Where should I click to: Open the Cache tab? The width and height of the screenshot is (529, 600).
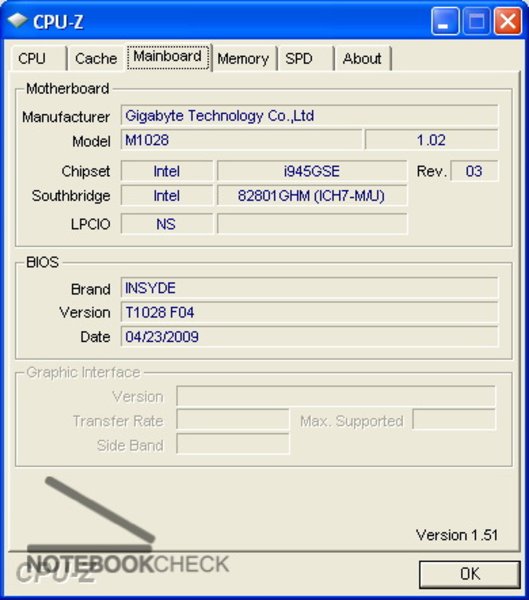point(96,59)
